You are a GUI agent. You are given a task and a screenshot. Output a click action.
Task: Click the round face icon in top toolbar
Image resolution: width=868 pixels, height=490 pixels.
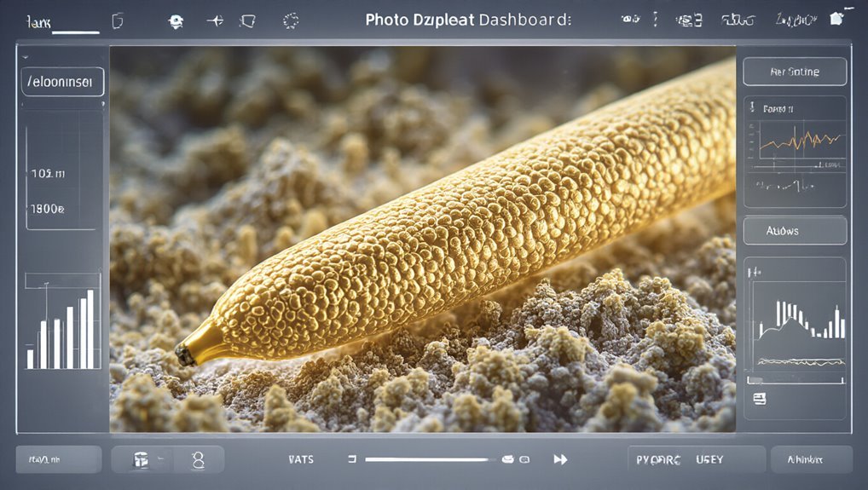tap(176, 20)
